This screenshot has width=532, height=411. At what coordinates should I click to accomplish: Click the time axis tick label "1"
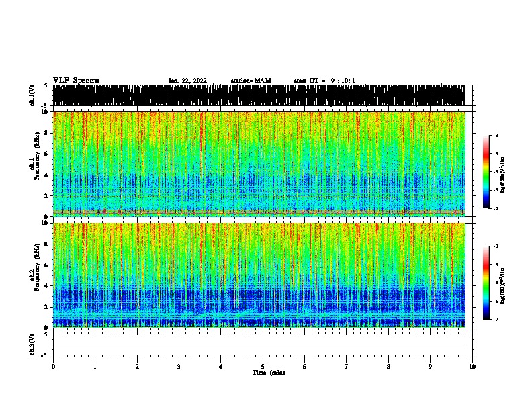[95, 367]
